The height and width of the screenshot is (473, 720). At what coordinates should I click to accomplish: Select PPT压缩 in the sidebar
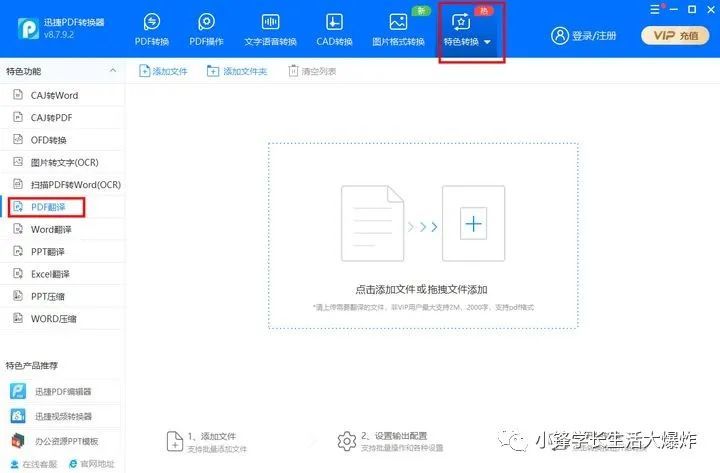tap(62, 296)
